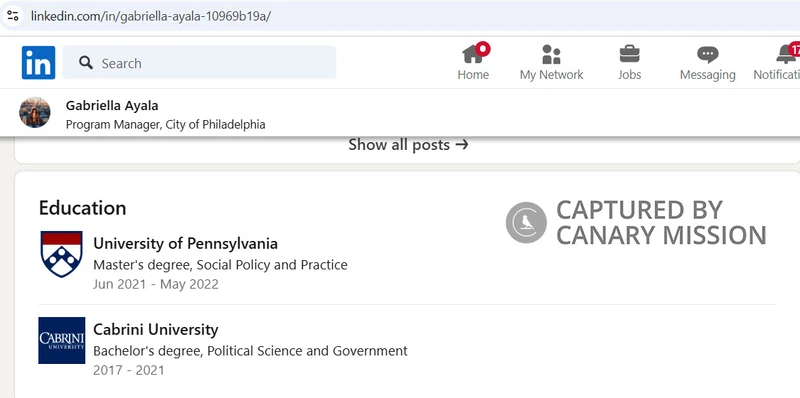
Task: Open the University of Pennsylvania school link
Action: [x=185, y=243]
